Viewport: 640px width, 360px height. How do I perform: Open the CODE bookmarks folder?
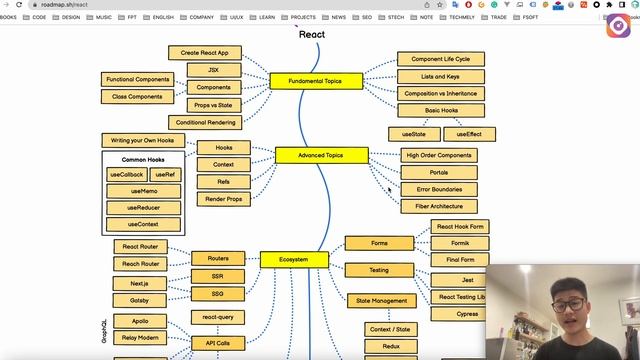point(35,18)
